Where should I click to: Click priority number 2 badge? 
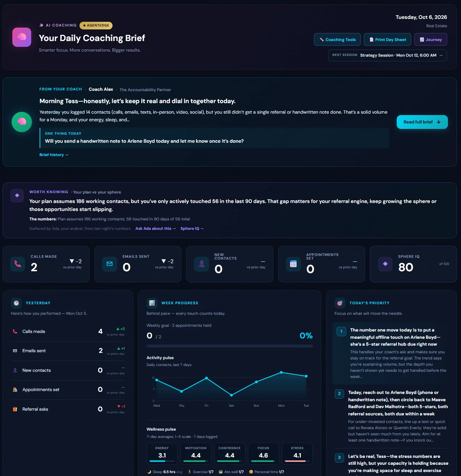point(339,394)
